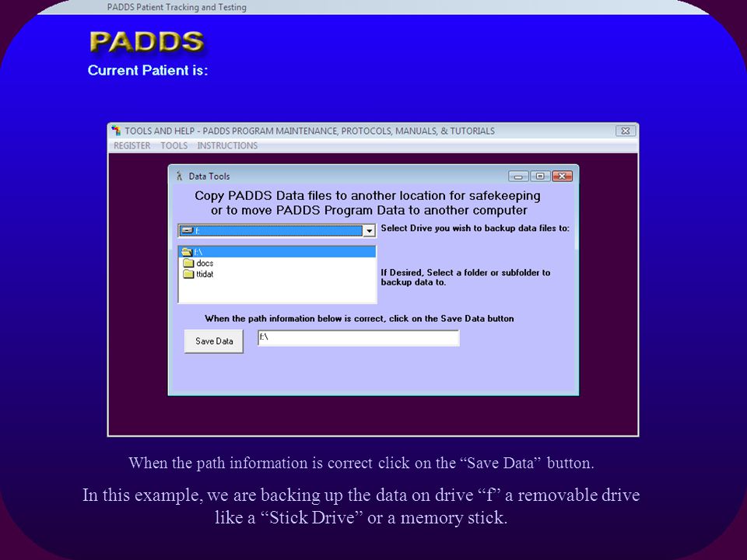Click the drive icon in the combo box
Screen dimensions: 747x560
[187, 230]
